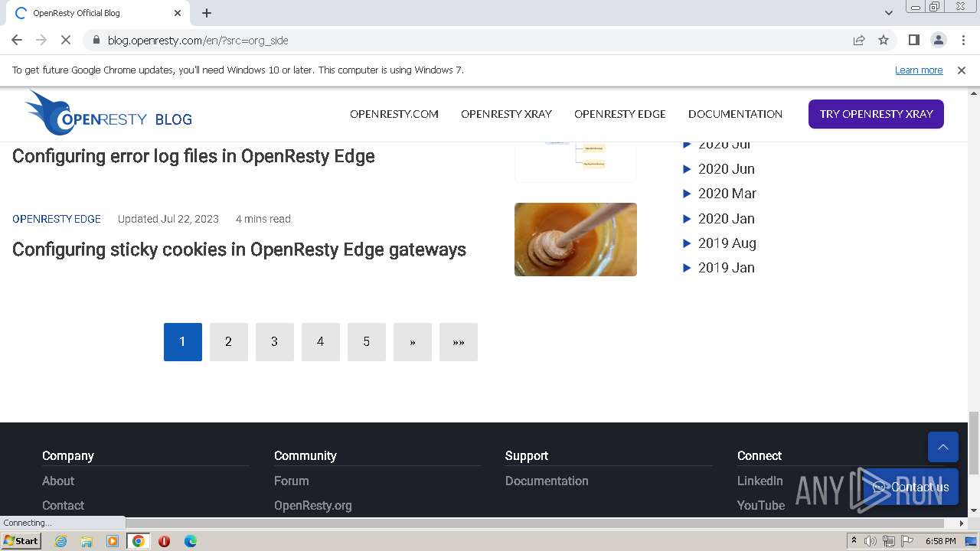Click OPENRESTY EDGE category tag

pos(57,219)
